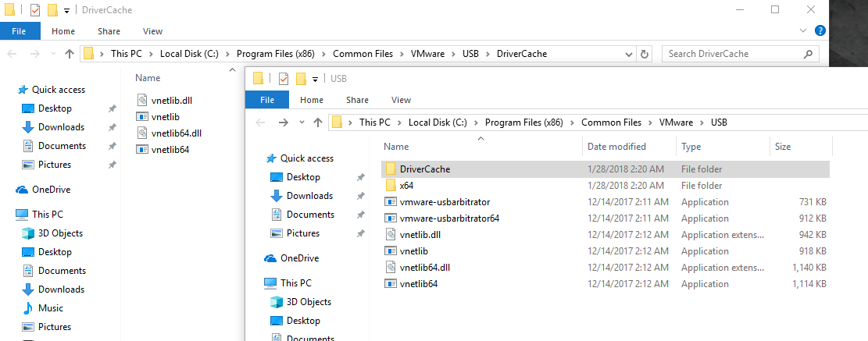The width and height of the screenshot is (868, 341).
Task: Click Properties quick access icon in USB titlebar
Action: [x=284, y=79]
